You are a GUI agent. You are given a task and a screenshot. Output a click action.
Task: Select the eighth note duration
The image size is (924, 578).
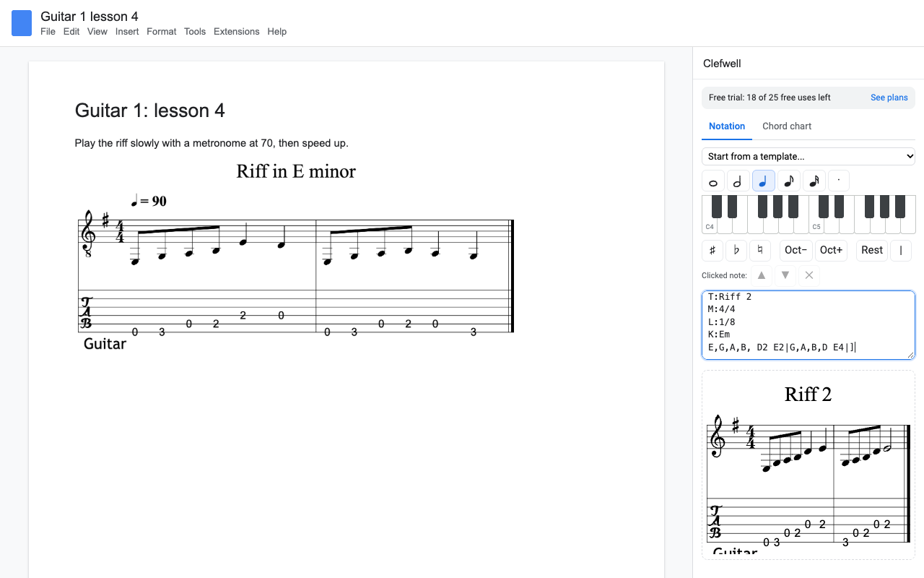(x=788, y=181)
